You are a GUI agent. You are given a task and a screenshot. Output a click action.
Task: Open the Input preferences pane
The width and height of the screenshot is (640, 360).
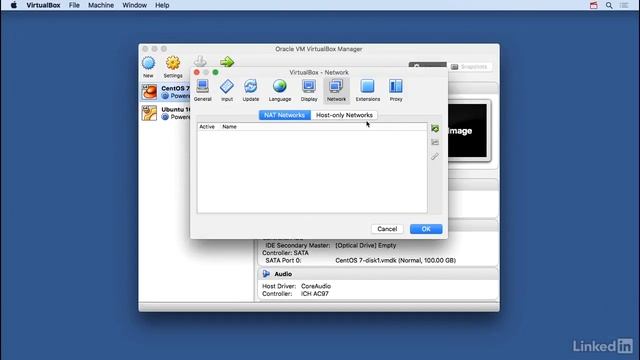click(x=227, y=90)
